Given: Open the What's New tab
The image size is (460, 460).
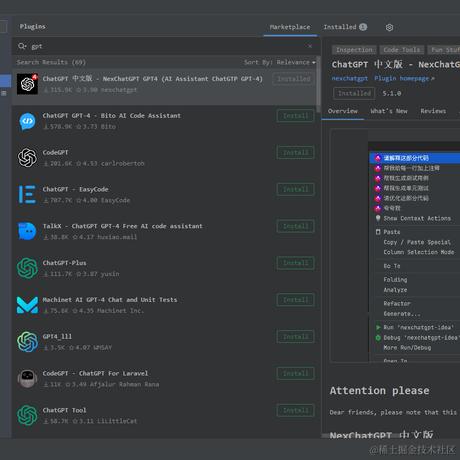Looking at the screenshot, I should [389, 111].
